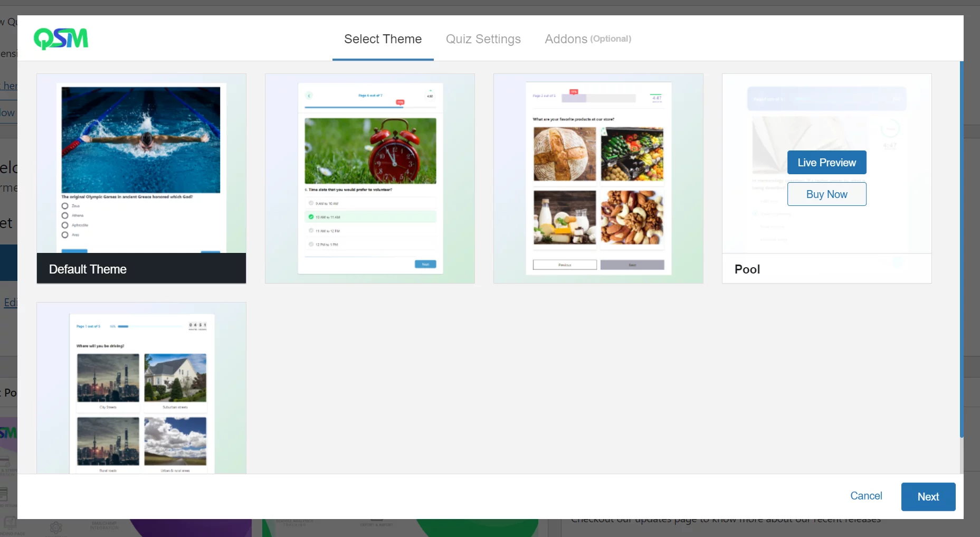980x537 pixels.
Task: Open the Quiz Settings tab
Action: click(x=483, y=39)
